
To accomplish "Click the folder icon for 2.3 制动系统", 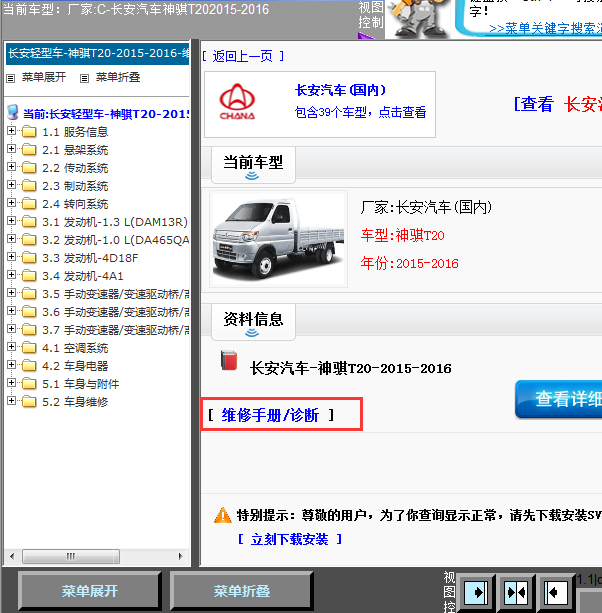I will tap(29, 185).
